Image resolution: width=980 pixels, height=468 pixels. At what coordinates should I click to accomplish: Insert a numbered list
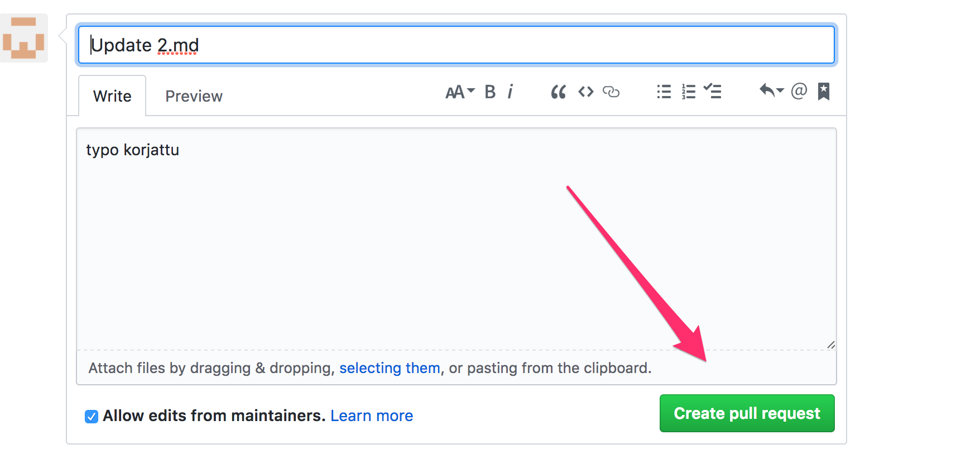pyautogui.click(x=688, y=92)
